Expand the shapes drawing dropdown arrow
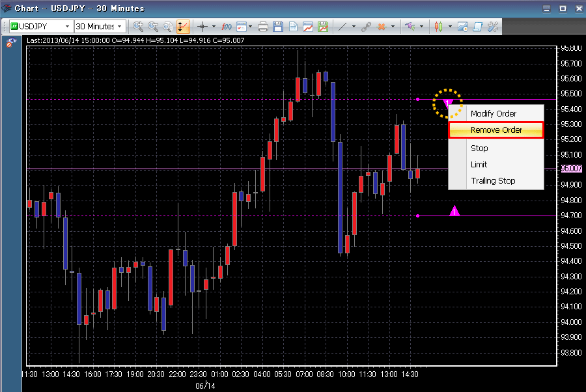The width and height of the screenshot is (586, 392). (x=421, y=27)
